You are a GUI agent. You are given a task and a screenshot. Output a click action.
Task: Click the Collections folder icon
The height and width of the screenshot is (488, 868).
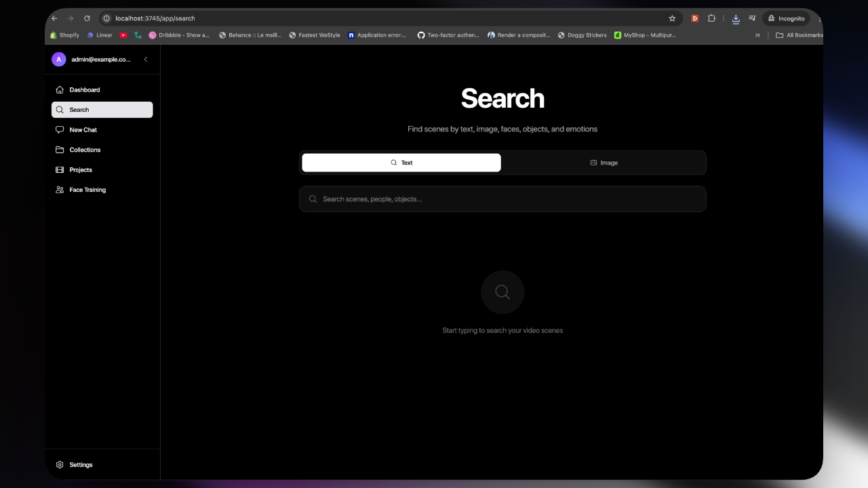tap(60, 150)
